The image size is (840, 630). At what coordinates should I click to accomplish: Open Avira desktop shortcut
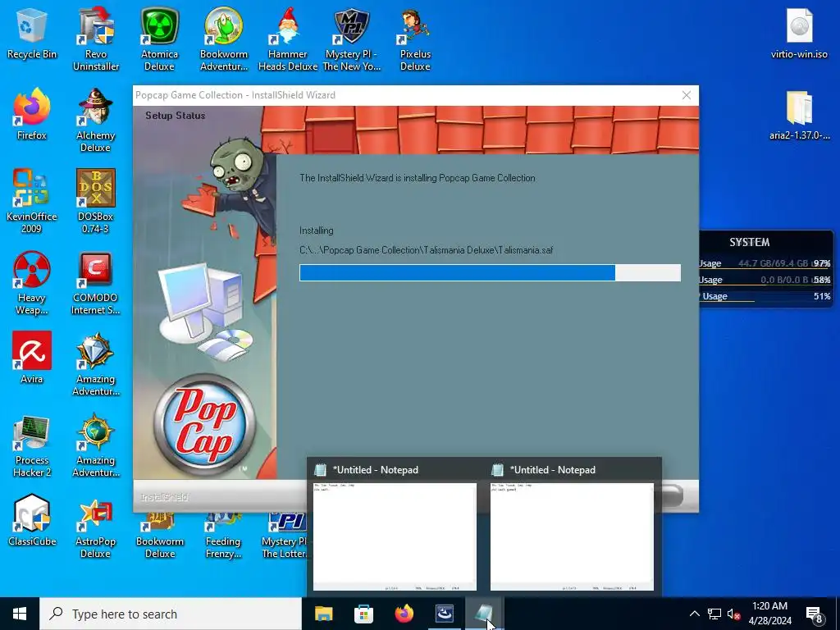32,358
